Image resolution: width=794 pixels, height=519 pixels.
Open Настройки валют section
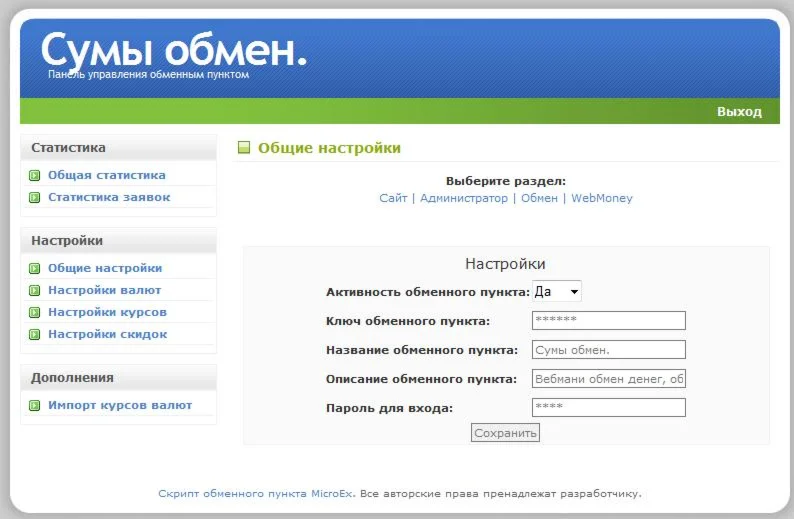(x=104, y=290)
